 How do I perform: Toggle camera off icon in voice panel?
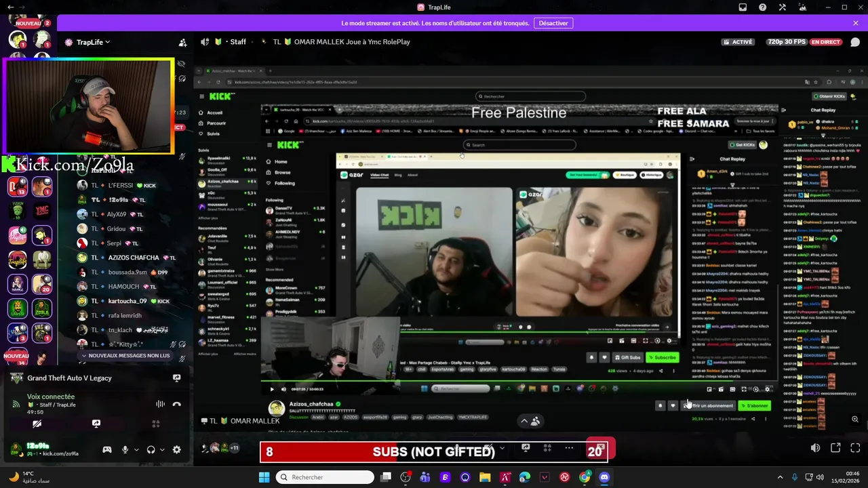click(37, 424)
